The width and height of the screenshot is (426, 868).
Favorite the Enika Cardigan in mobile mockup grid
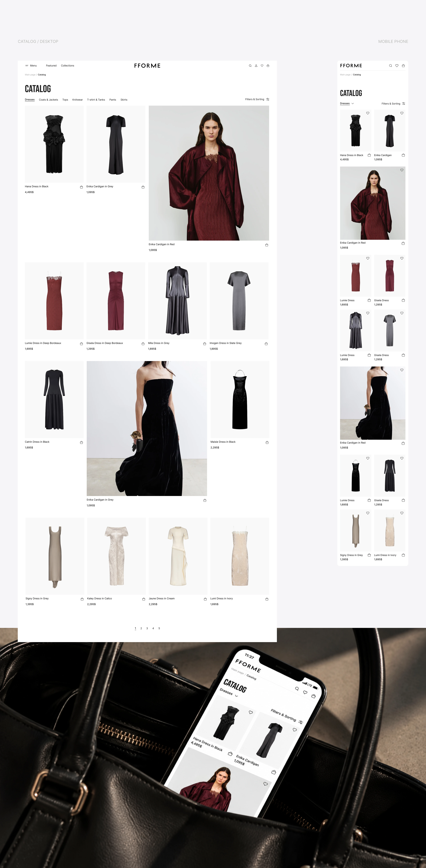[x=402, y=113]
